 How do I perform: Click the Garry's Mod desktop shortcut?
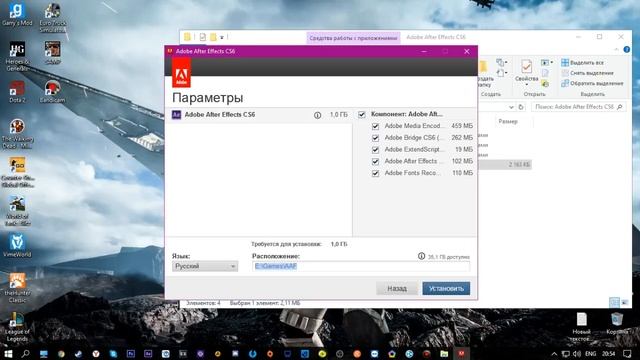[x=17, y=15]
